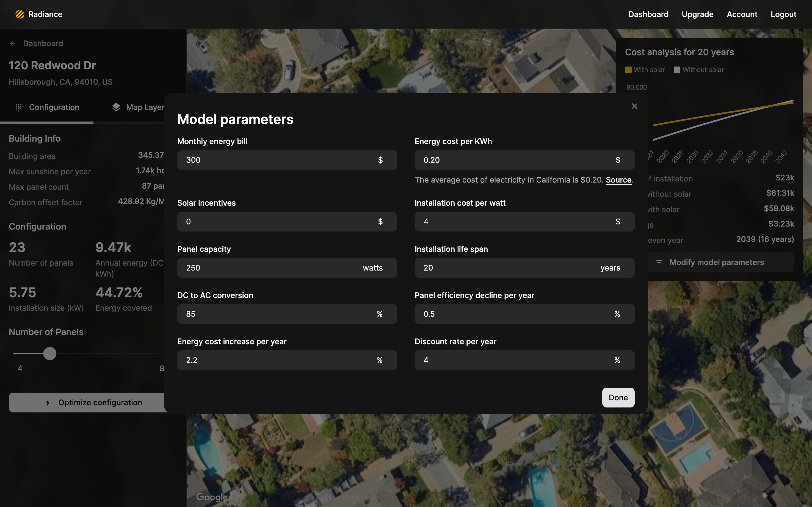Go to the Account page
Screen dimensions: 812x507
click(742, 14)
